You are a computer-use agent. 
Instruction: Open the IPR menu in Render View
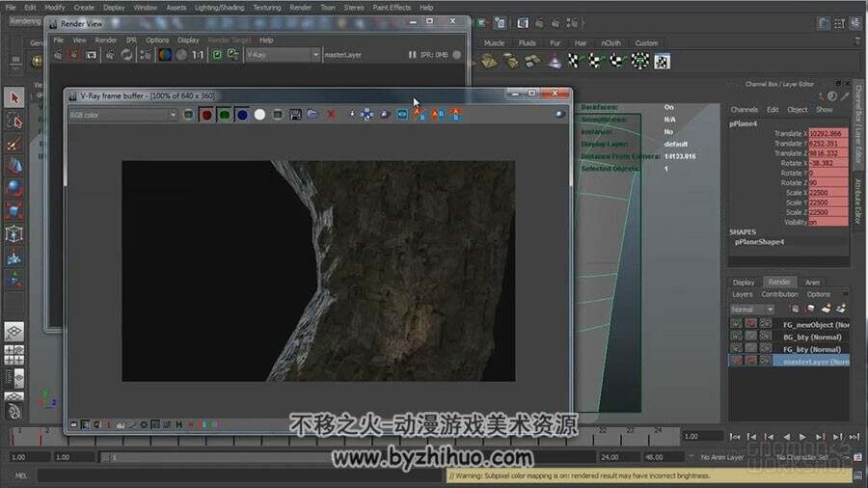pyautogui.click(x=131, y=41)
